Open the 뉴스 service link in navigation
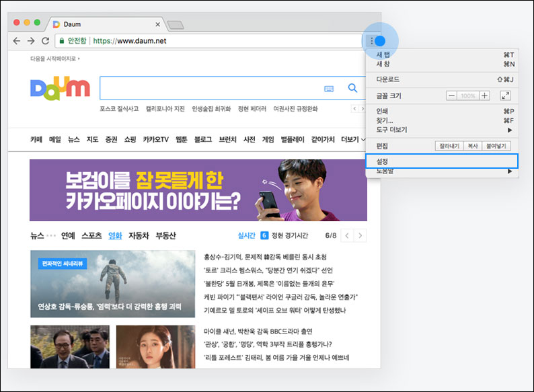This screenshot has height=392, width=534. (x=73, y=139)
